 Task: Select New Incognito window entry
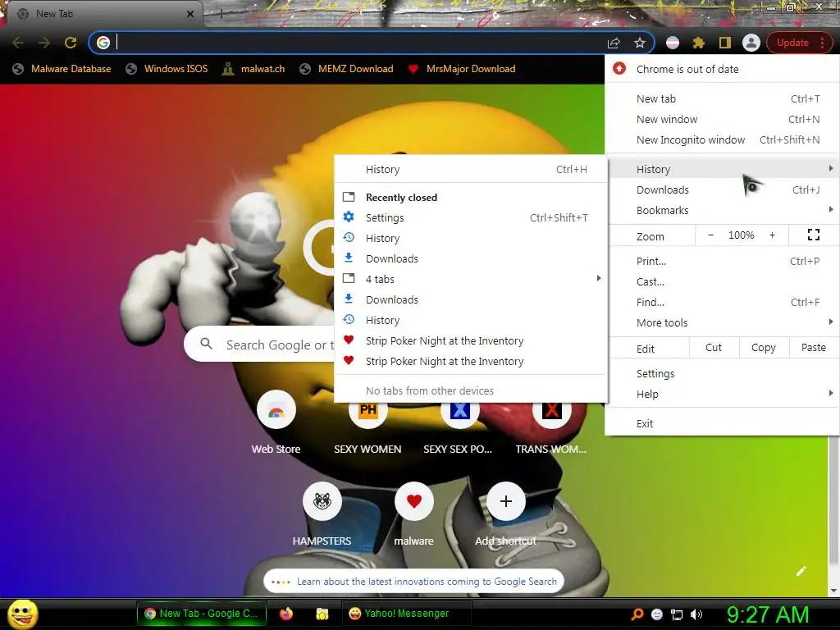click(x=722, y=139)
